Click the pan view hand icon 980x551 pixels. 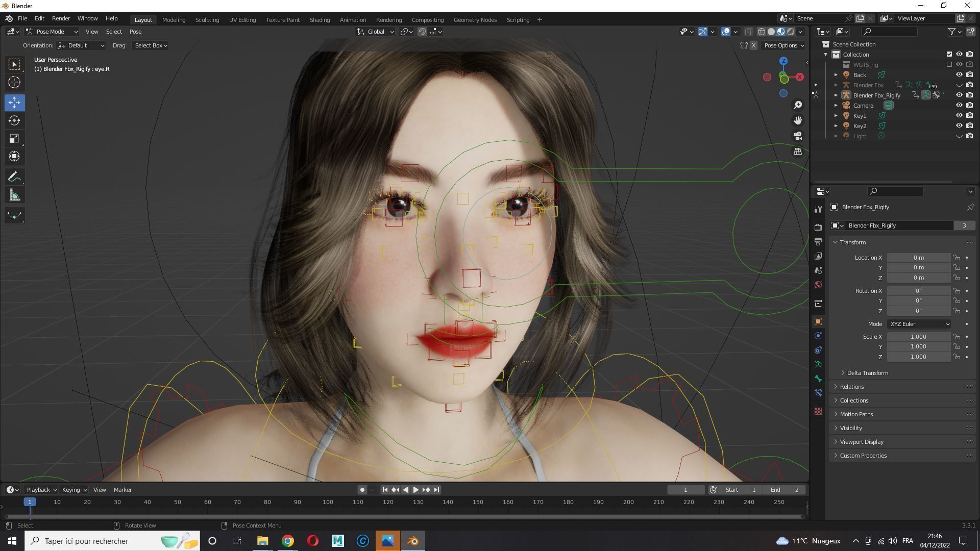(x=798, y=120)
